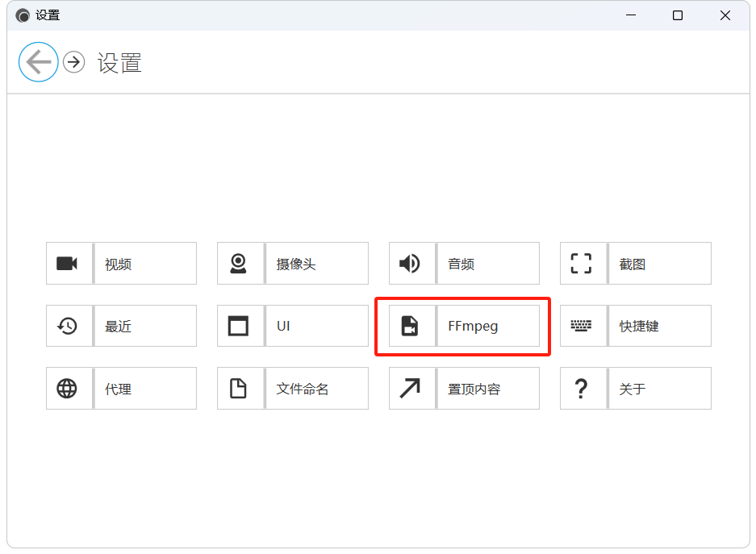Open 音频 settings label
This screenshot has width=756, height=554.
461,264
